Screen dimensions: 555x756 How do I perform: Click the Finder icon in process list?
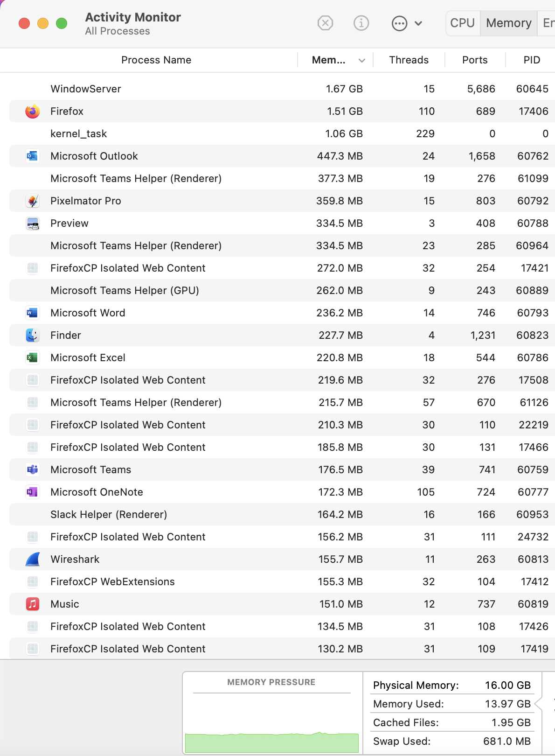pyautogui.click(x=32, y=335)
